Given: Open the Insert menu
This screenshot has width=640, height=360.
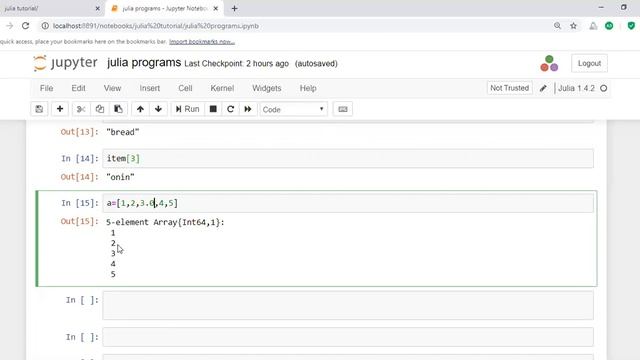Looking at the screenshot, I should click(x=150, y=88).
